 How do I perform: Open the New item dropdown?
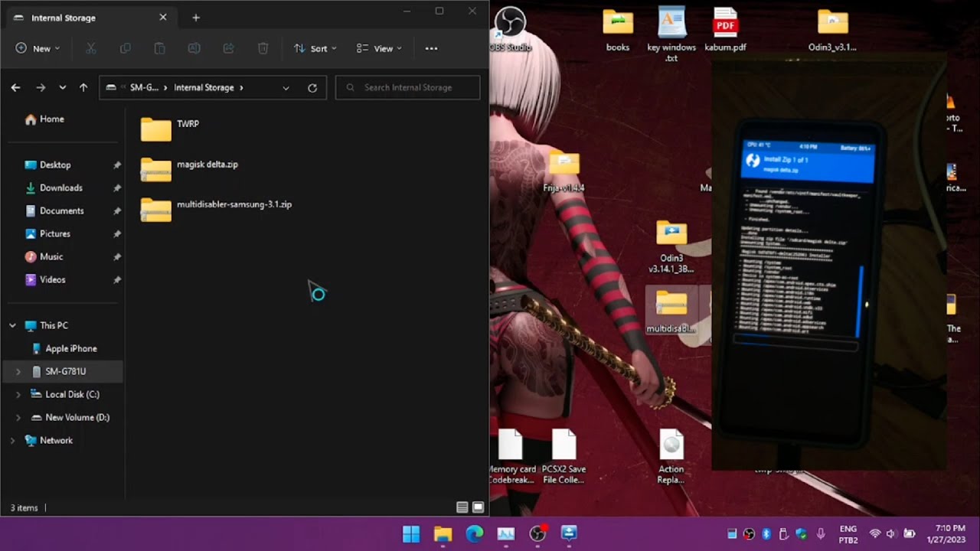pos(37,48)
